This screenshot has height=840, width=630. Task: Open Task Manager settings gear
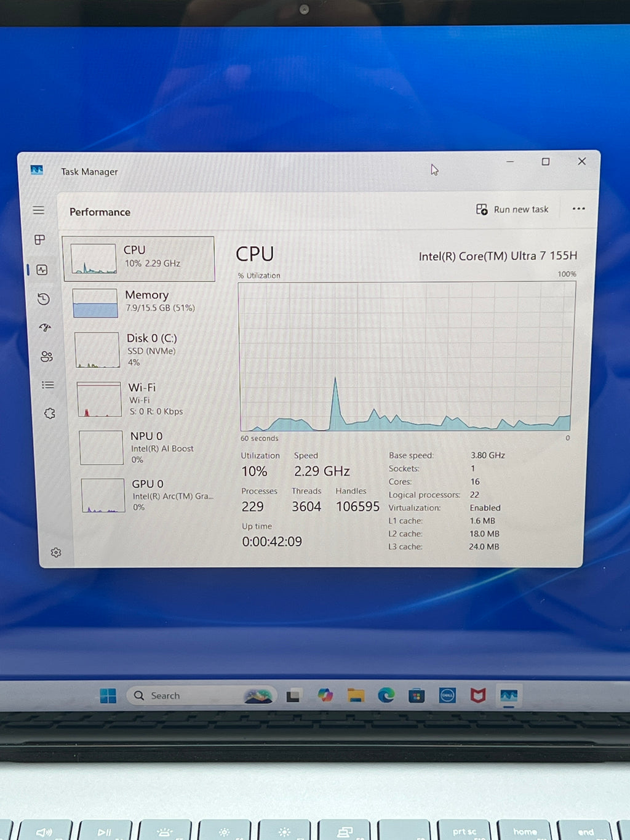coord(56,553)
